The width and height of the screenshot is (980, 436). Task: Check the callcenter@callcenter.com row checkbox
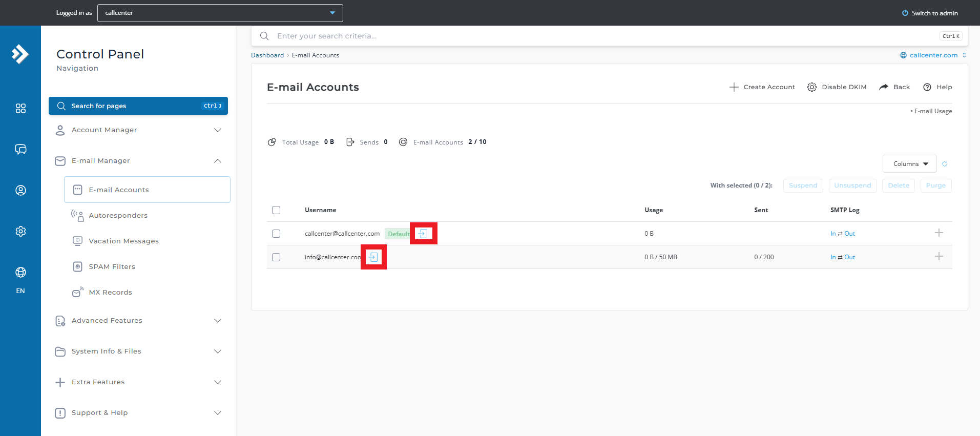tap(276, 234)
